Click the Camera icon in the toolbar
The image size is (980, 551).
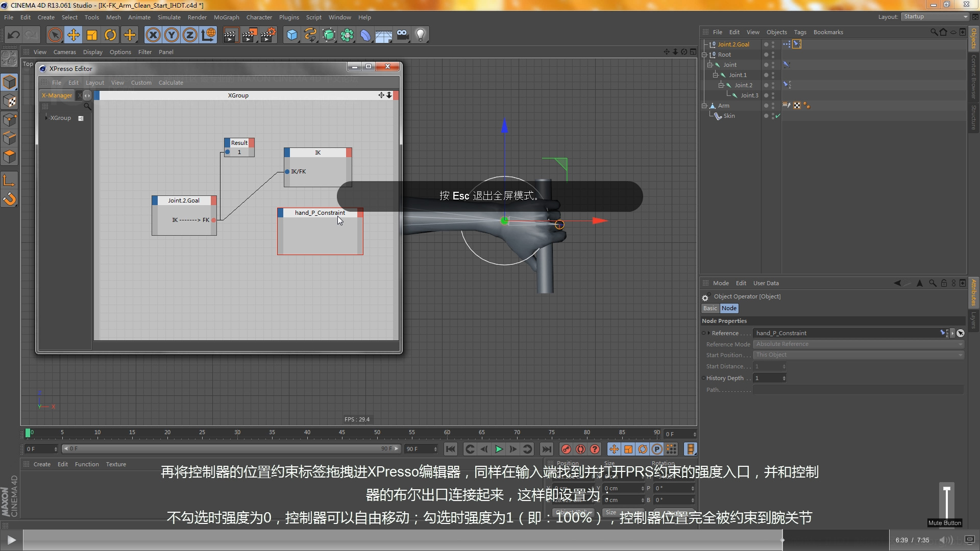pyautogui.click(x=403, y=35)
